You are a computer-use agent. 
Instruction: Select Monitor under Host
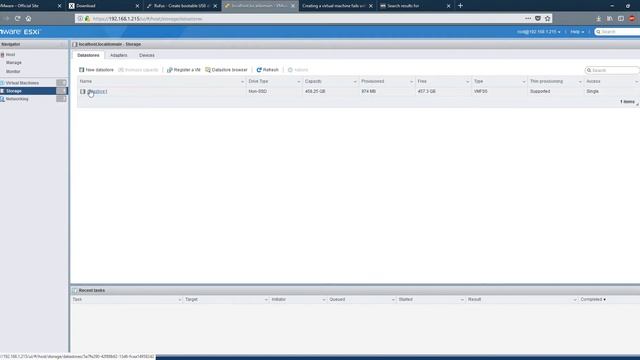tap(13, 71)
